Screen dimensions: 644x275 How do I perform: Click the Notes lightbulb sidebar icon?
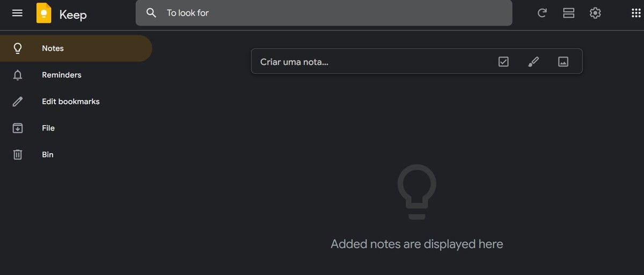tap(18, 48)
